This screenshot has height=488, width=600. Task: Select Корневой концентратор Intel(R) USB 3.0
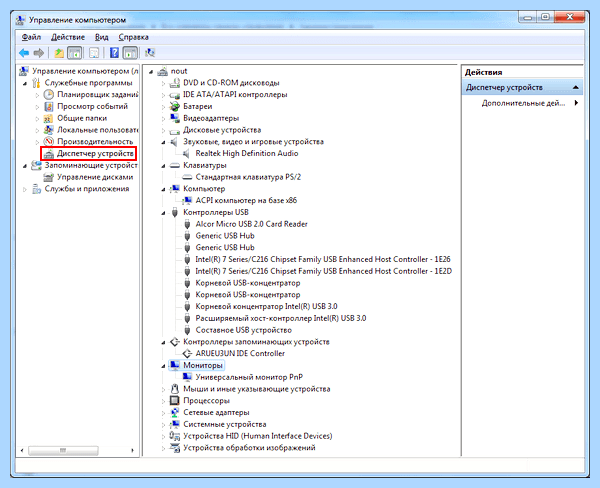click(x=266, y=307)
